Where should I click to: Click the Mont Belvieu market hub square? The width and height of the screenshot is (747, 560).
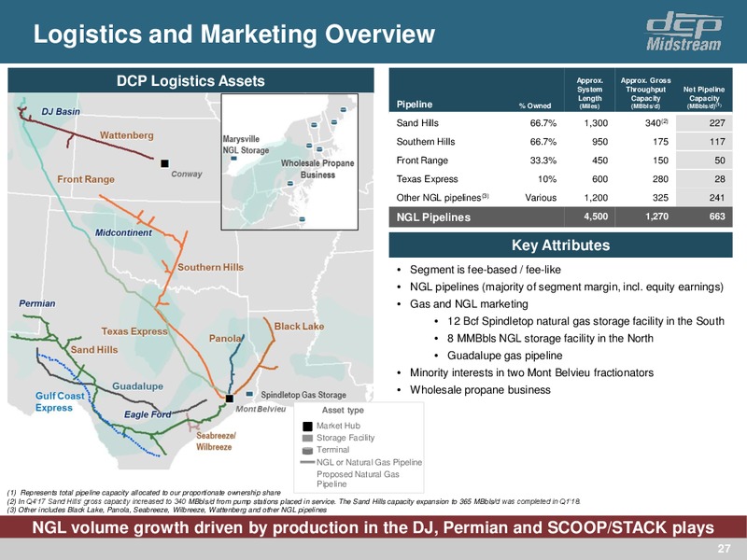coord(230,399)
